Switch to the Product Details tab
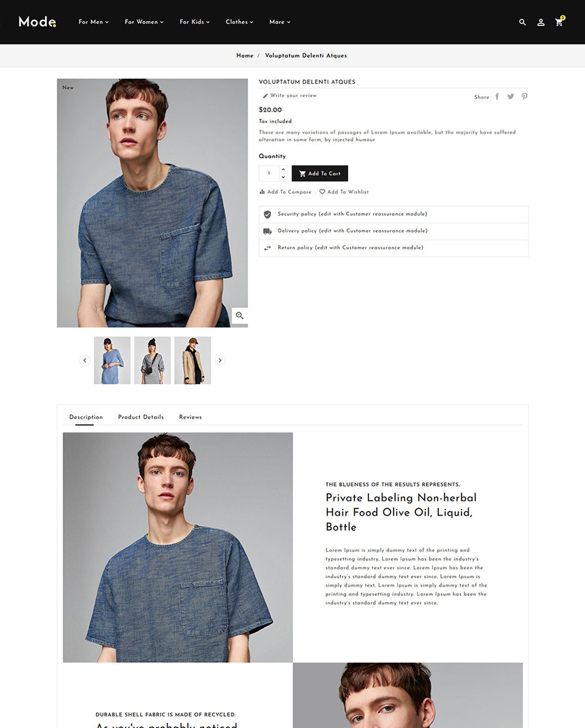Image resolution: width=585 pixels, height=728 pixels. click(141, 417)
